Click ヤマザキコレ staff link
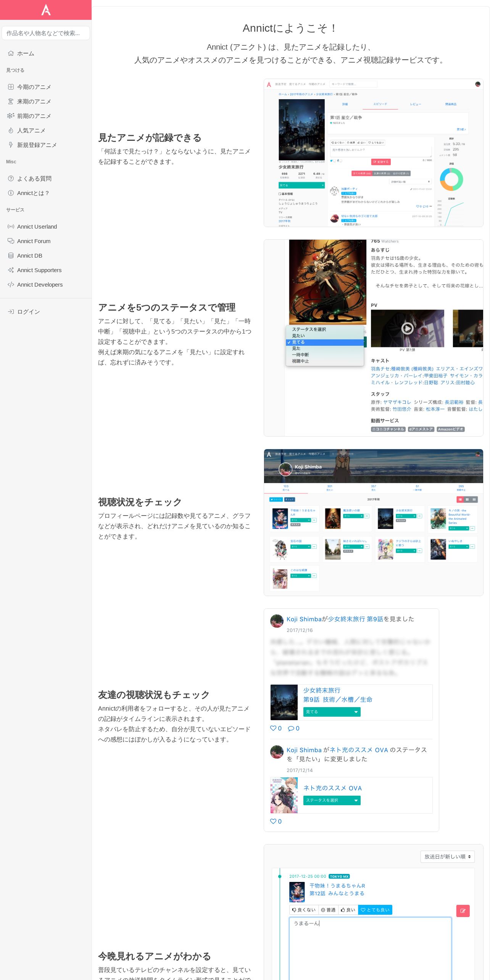This screenshot has height=980, width=490. coord(397,402)
